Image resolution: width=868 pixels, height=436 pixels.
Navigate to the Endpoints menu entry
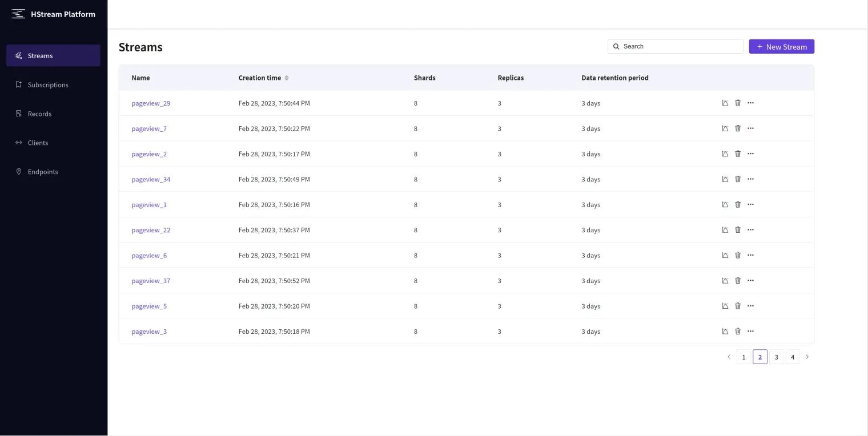tap(43, 171)
